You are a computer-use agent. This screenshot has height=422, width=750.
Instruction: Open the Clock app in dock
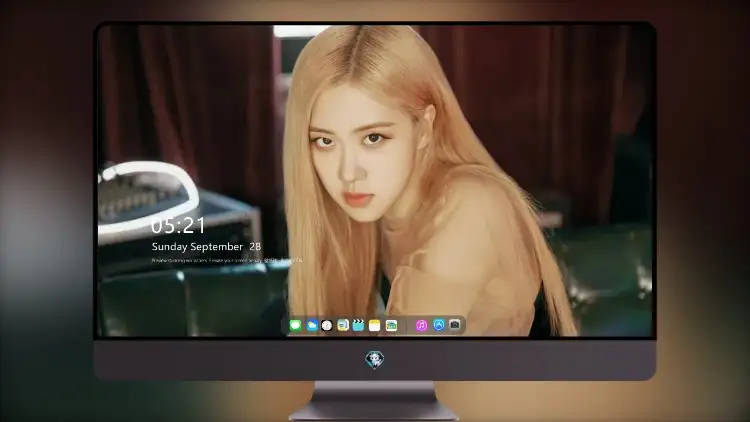coord(327,325)
